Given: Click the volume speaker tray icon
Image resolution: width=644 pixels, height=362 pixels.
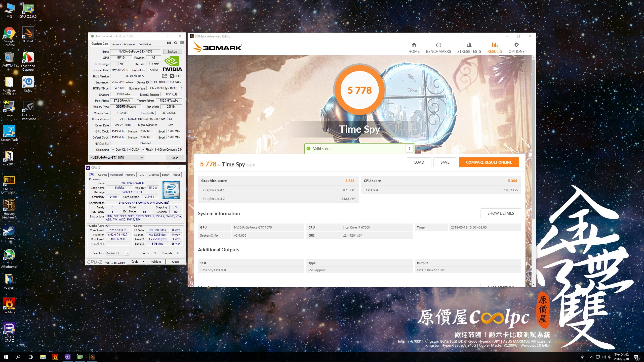Looking at the screenshot, I should pyautogui.click(x=603, y=357).
